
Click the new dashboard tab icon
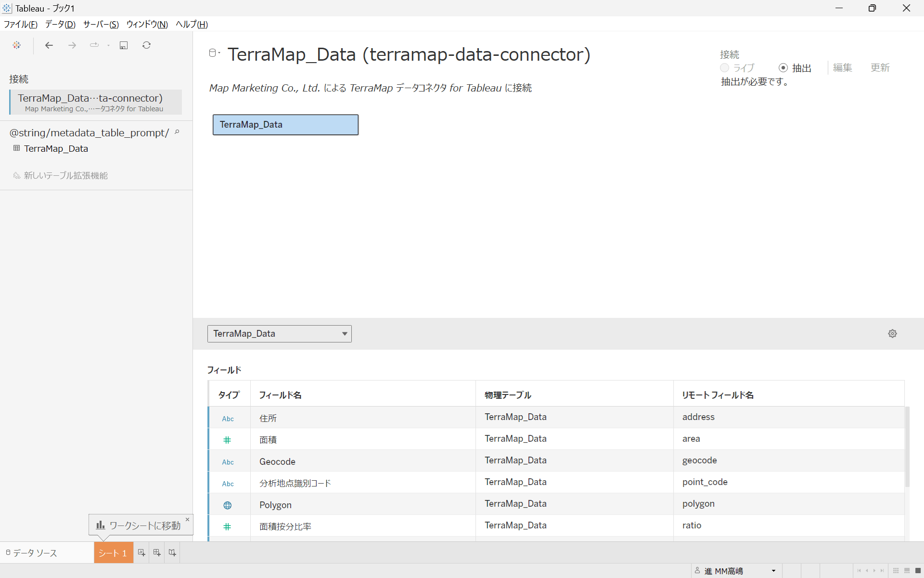[x=157, y=553]
